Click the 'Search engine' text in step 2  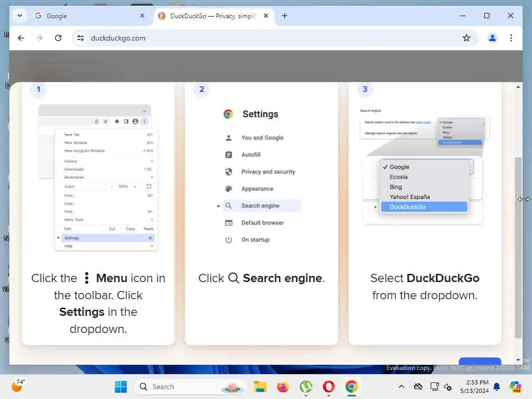pos(261,206)
